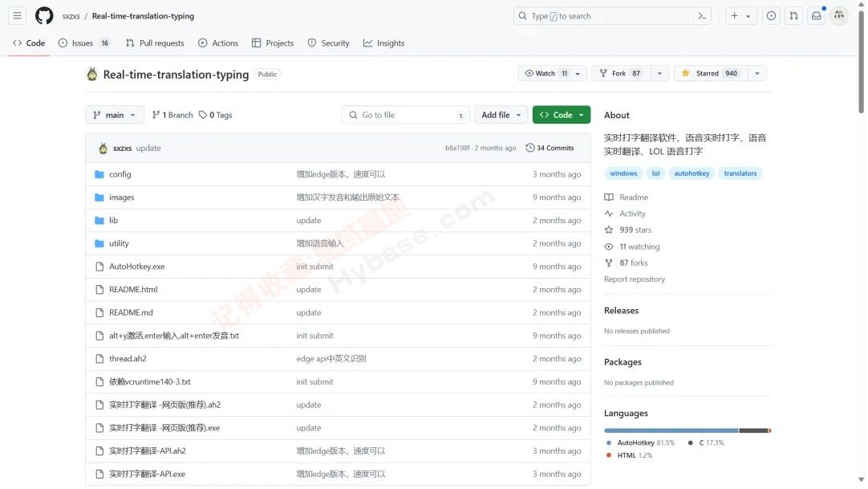Screen dimensions: 868x489
Task: Switch to the Actions tab
Action: coord(218,43)
